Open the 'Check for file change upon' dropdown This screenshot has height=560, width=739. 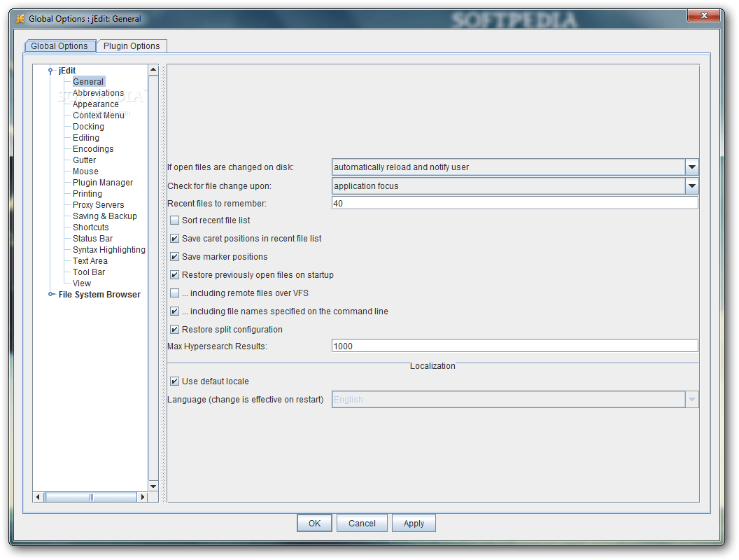coord(691,186)
